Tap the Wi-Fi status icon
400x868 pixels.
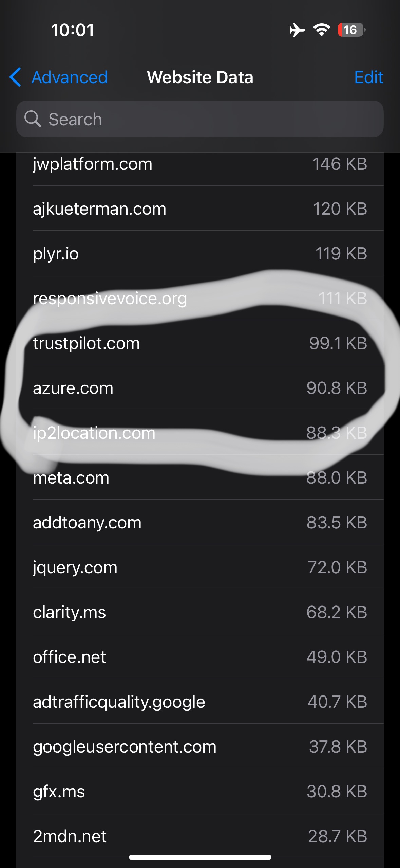[322, 30]
